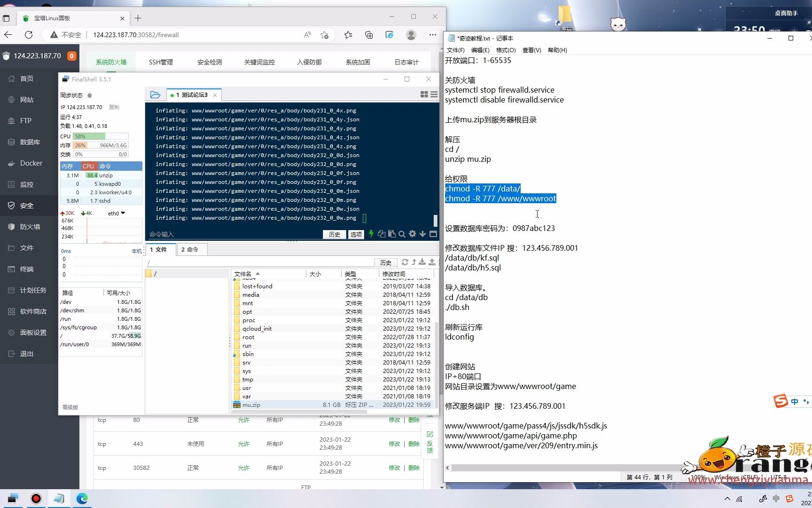The image size is (812, 508).
Task: Open 软件商店 in BT sidebar
Action: tap(33, 311)
